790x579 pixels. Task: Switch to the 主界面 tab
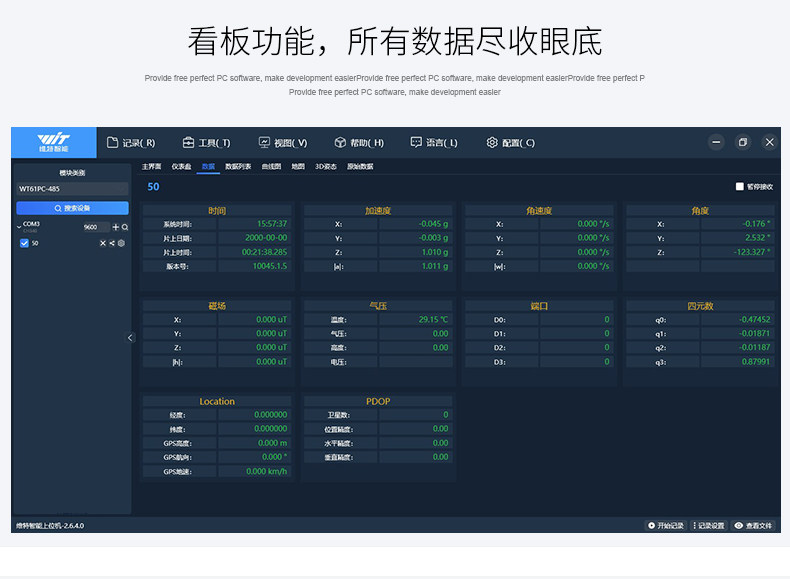151,166
